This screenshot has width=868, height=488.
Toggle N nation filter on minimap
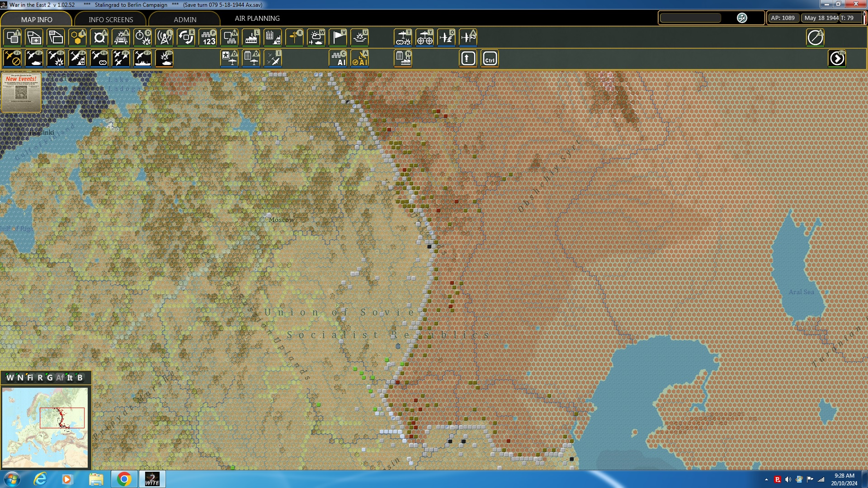tap(20, 378)
